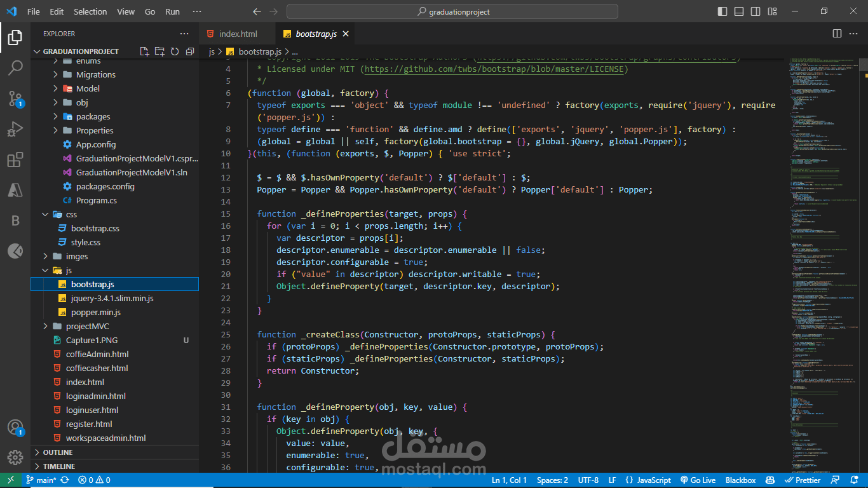This screenshot has width=868, height=488.
Task: Click UTF-8 encoding in status bar
Action: coord(588,480)
